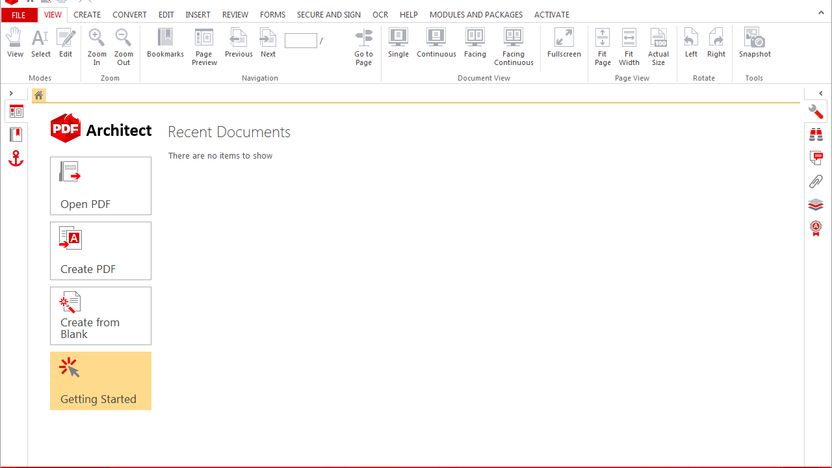Click the Zoom In magnifier

97,47
